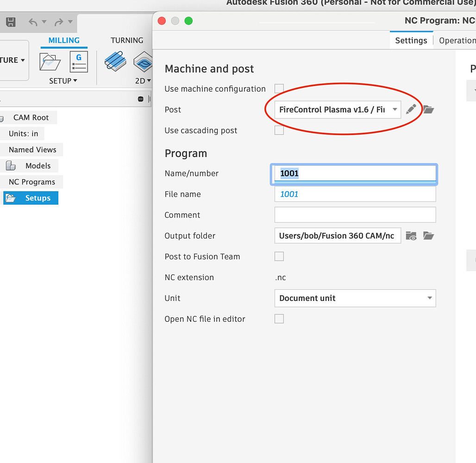Toggle Use cascading post checkbox
476x463 pixels.
pos(279,130)
